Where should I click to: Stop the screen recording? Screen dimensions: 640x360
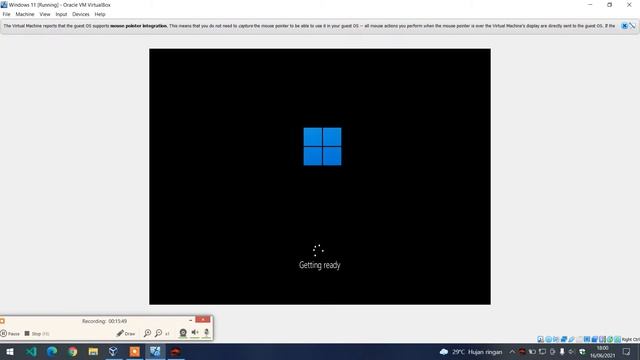tap(37, 333)
